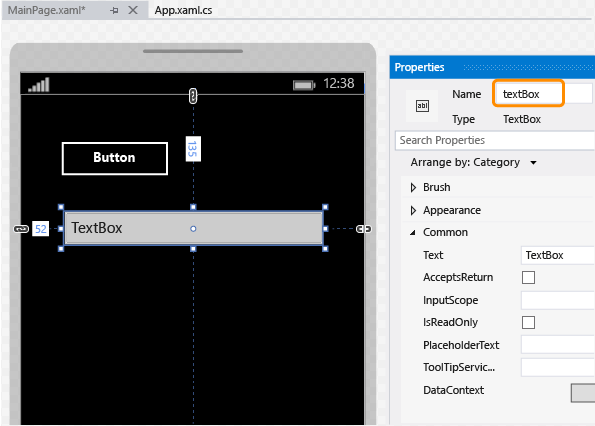Click the signal strength icon in phone preview
Viewport: 595px width, 426px height.
click(39, 85)
